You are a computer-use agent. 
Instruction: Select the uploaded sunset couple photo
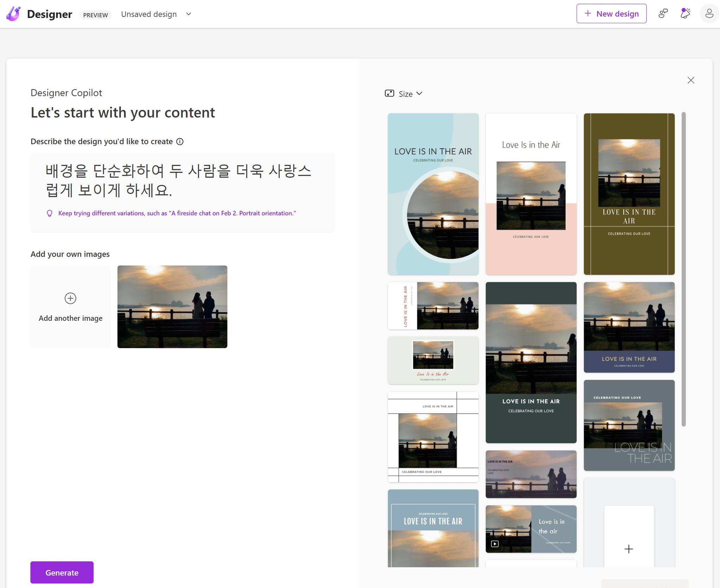(172, 307)
